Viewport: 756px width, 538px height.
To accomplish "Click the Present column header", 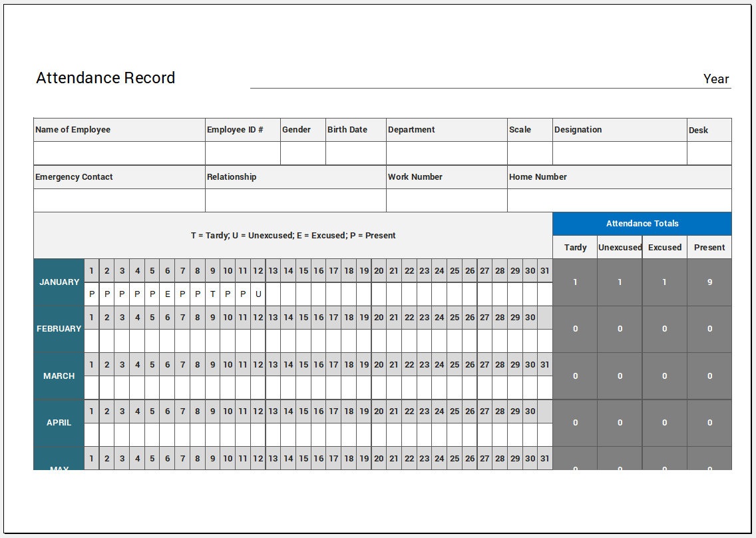I will [x=709, y=247].
